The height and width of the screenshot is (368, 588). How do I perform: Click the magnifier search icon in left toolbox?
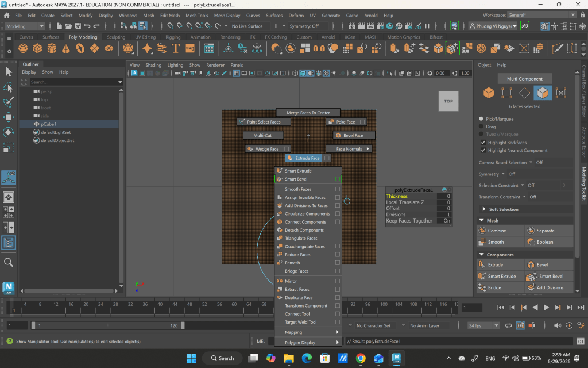9,262
